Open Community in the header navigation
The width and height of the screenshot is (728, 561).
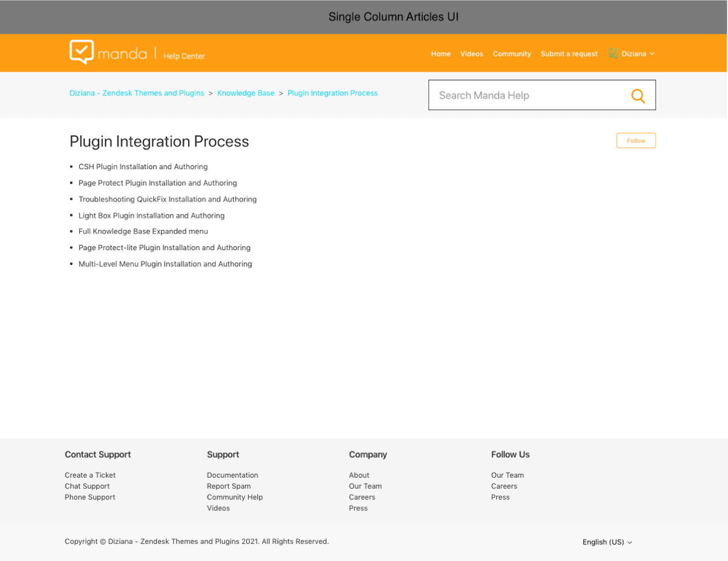coord(511,54)
